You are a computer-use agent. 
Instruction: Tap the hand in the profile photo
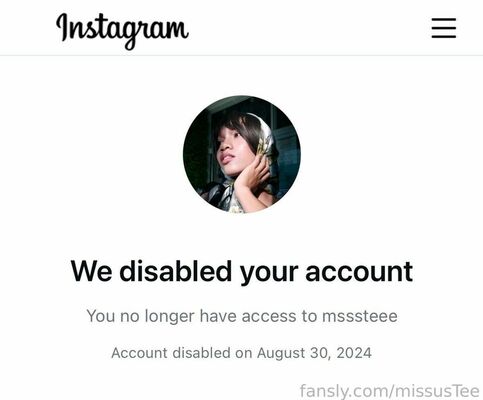pyautogui.click(x=252, y=173)
